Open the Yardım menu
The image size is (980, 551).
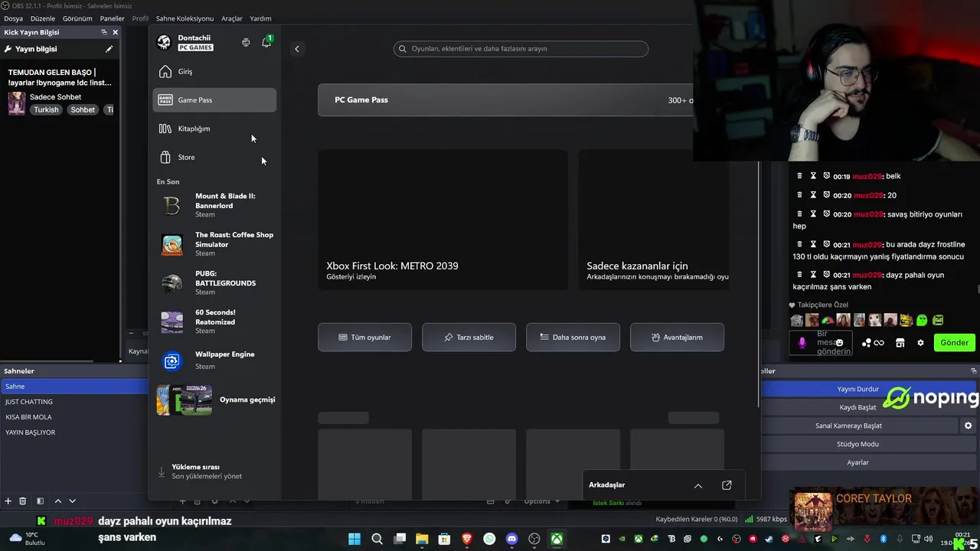tap(260, 18)
